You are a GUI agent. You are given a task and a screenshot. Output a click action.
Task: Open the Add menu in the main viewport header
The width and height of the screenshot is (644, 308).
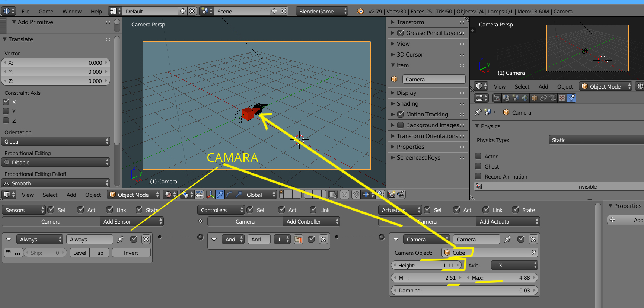(x=71, y=195)
